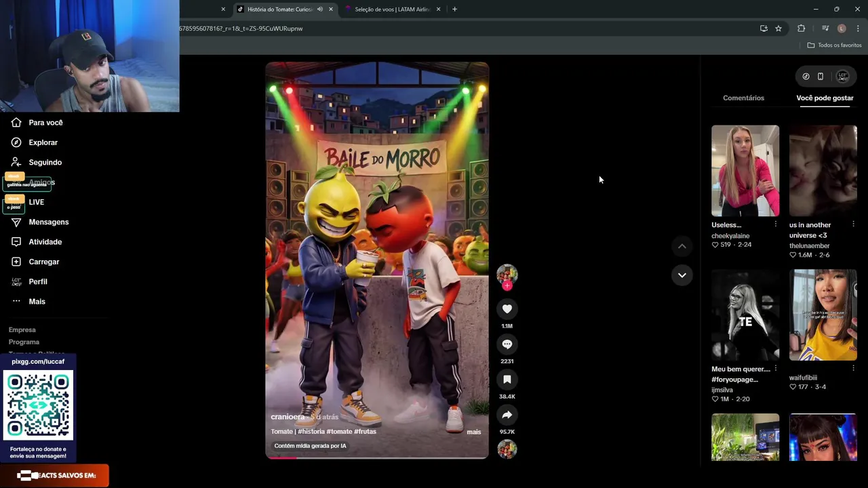The height and width of the screenshot is (488, 868).
Task: Click the #tomate hashtag in the caption
Action: point(339,431)
